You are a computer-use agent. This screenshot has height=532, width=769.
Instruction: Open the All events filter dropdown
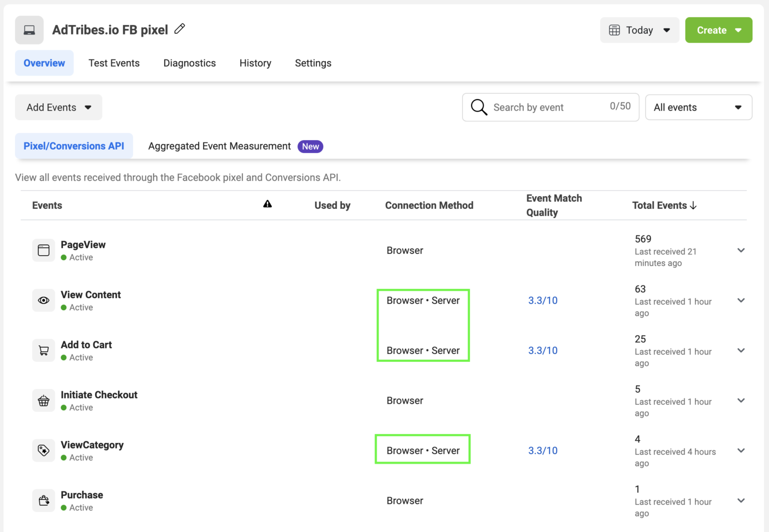(698, 107)
